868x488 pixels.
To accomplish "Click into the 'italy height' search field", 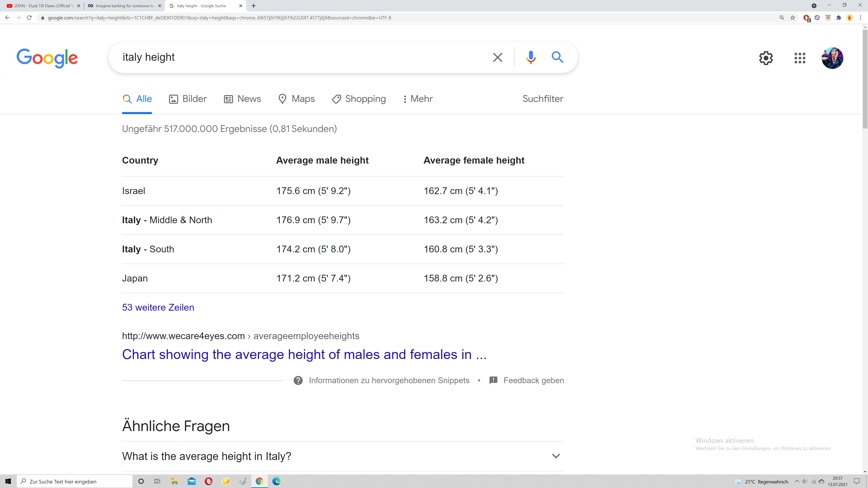I will tap(303, 58).
